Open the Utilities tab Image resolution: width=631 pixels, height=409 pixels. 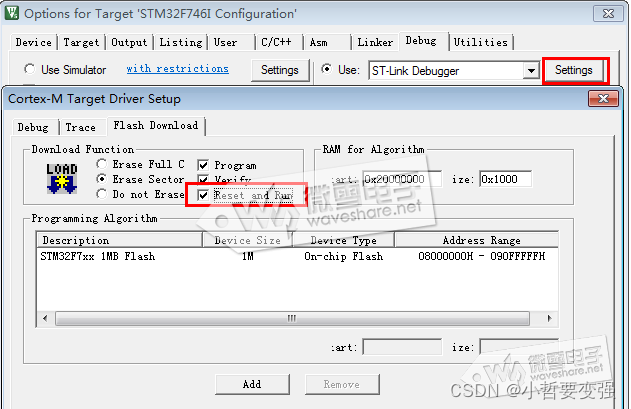point(480,42)
